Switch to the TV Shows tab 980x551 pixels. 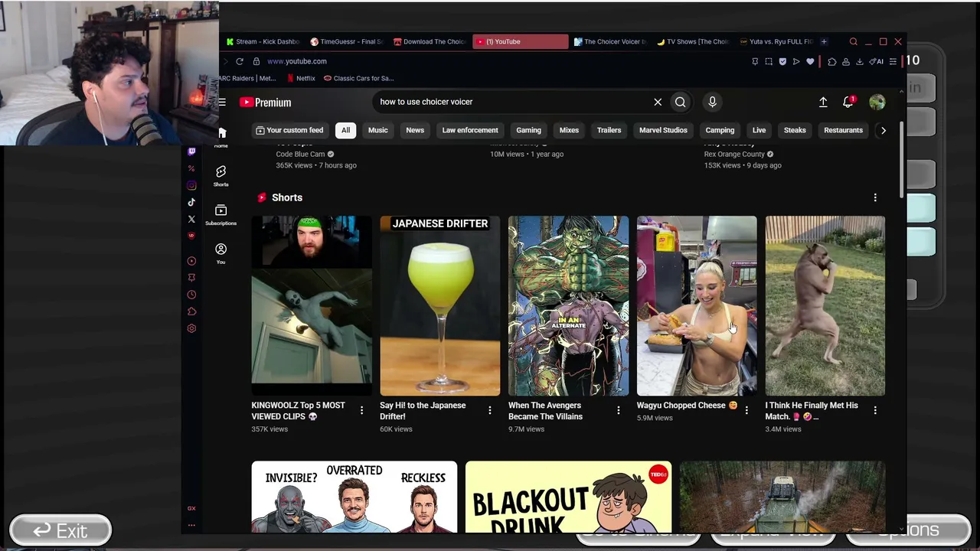pyautogui.click(x=693, y=41)
